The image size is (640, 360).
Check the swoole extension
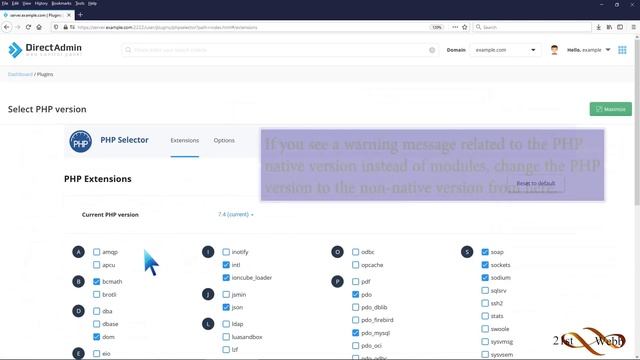pos(485,329)
